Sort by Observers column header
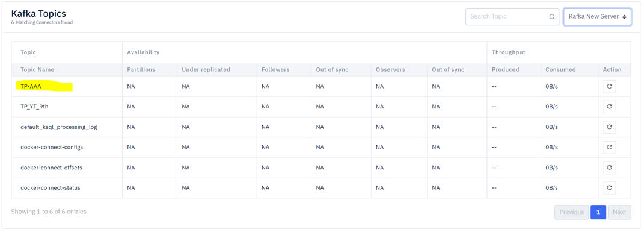Image resolution: width=644 pixels, height=232 pixels. click(x=391, y=69)
